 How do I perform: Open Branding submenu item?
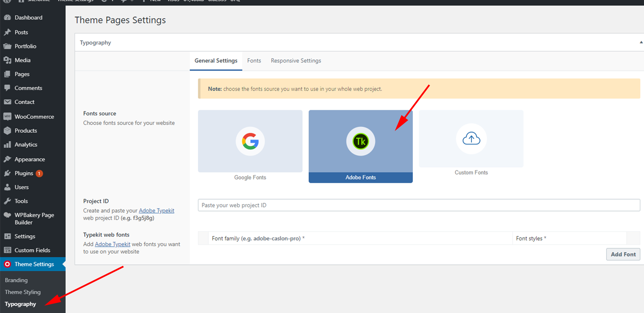click(16, 280)
